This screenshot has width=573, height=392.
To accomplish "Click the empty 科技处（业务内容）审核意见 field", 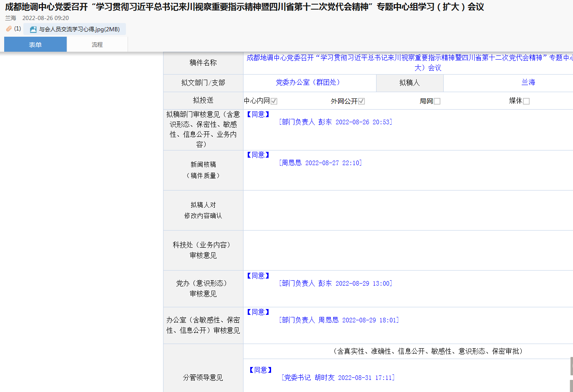I will [x=408, y=251].
